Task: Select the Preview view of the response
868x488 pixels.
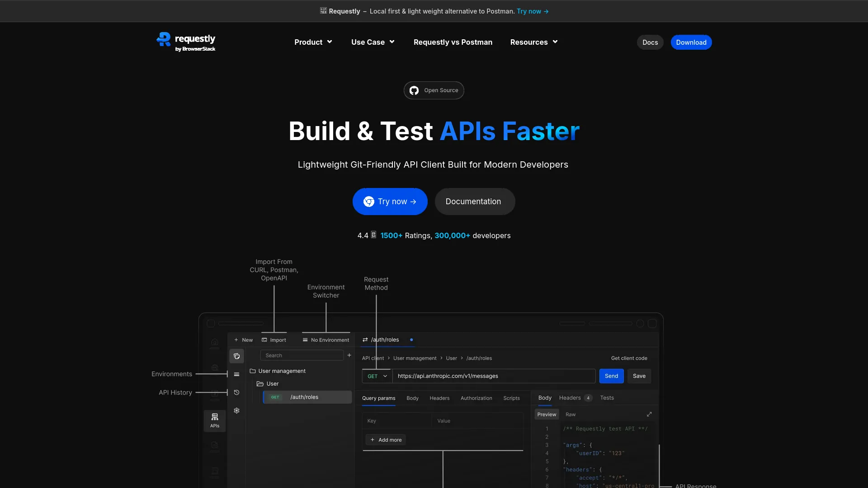Action: [547, 414]
